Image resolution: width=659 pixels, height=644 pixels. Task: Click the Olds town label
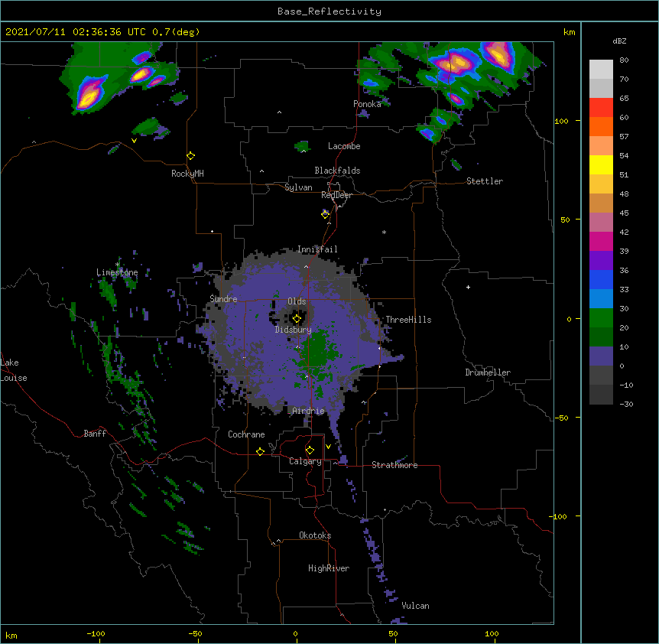297,301
